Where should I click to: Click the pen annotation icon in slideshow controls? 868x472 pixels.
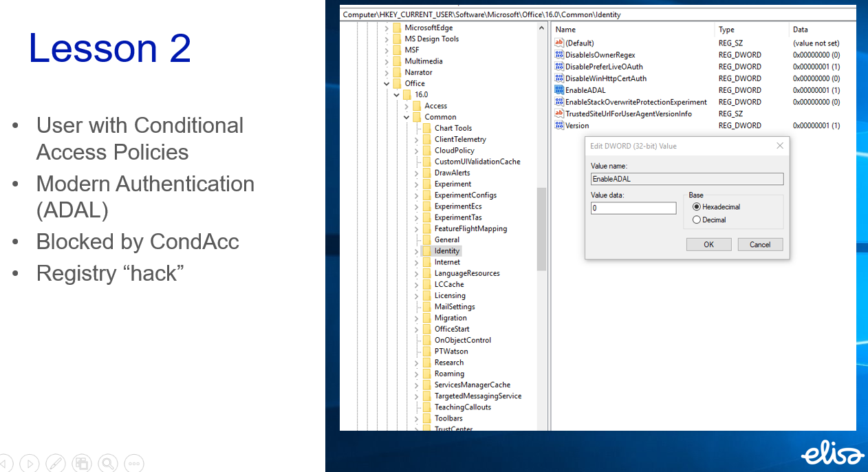point(56,463)
